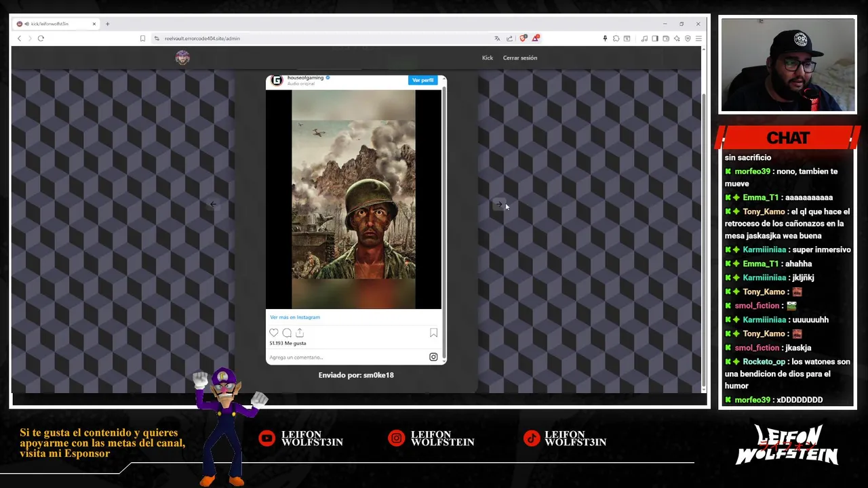Click the window-shaped extension icon in toolbar
The width and height of the screenshot is (868, 488).
[627, 38]
